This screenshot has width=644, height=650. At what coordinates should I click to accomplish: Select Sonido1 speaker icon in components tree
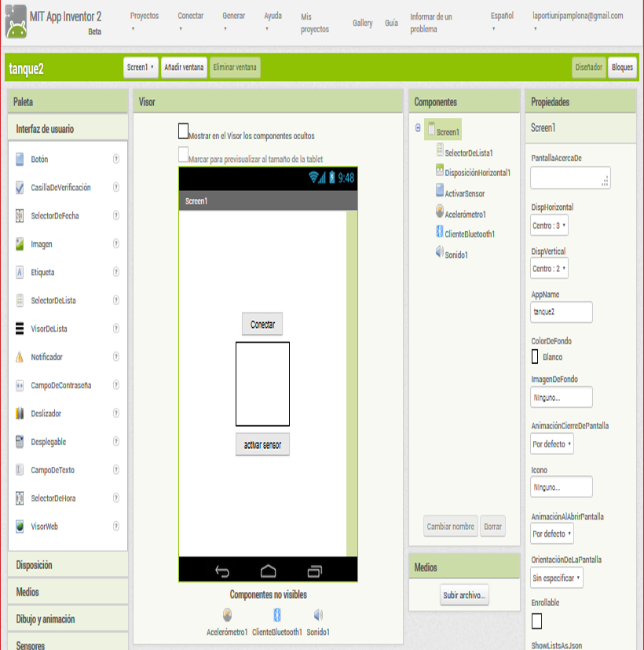click(x=440, y=252)
